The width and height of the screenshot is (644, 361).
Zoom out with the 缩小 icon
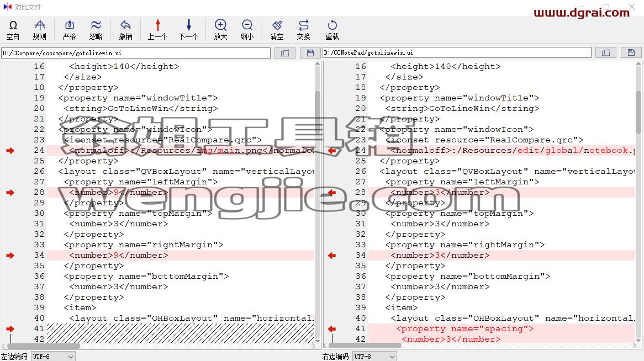[247, 30]
